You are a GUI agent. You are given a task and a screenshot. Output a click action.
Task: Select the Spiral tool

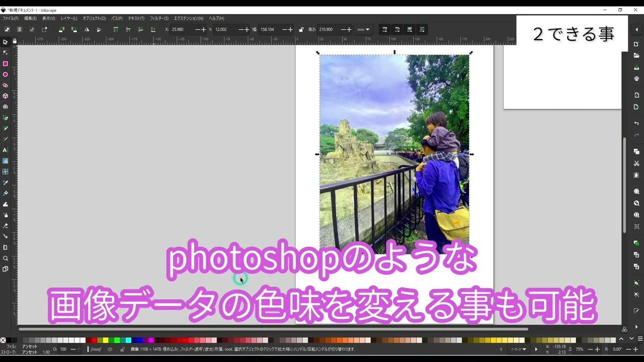(6, 107)
